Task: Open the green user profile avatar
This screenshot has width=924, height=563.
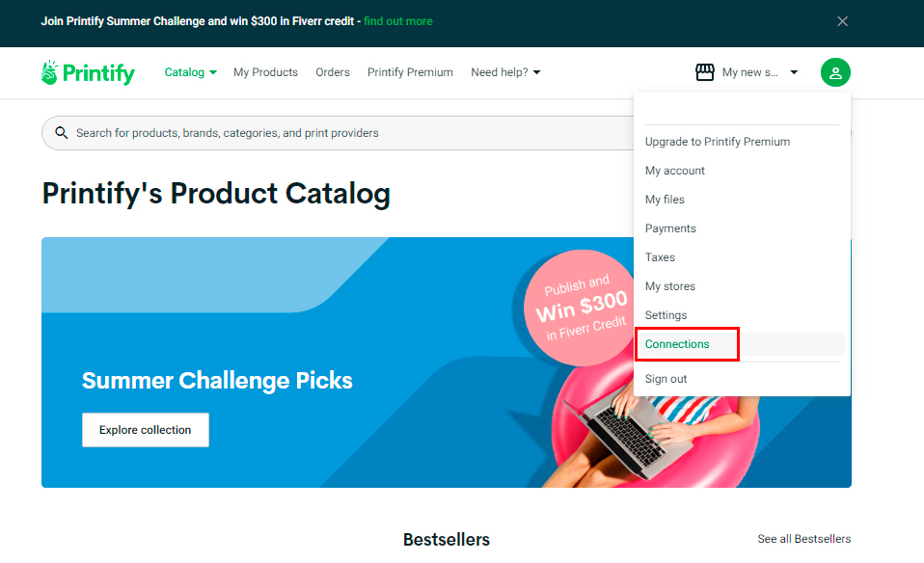Action: 835,72
